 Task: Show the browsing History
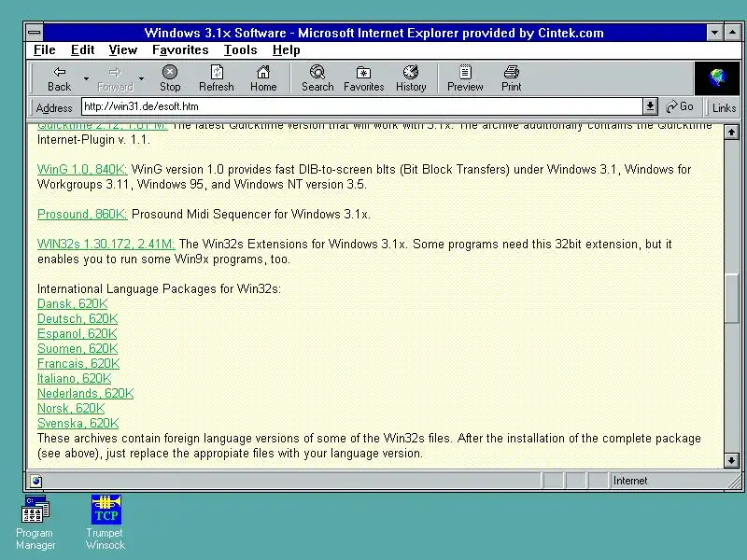411,78
